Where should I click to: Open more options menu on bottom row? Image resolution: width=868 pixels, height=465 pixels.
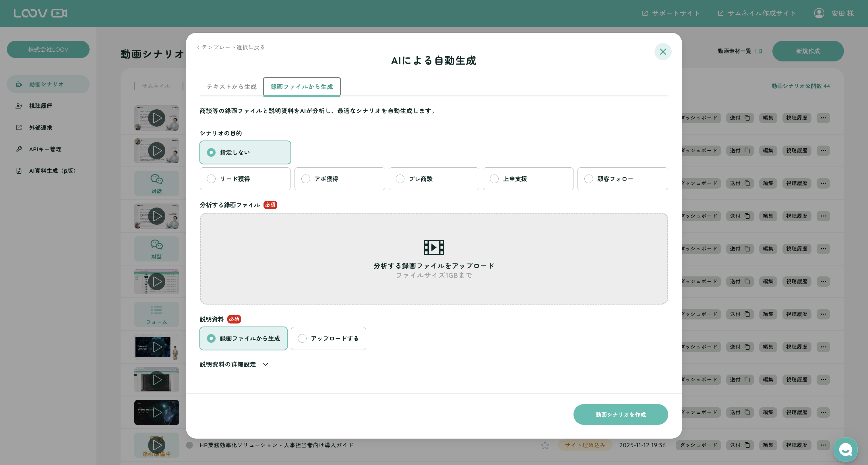[x=823, y=445]
